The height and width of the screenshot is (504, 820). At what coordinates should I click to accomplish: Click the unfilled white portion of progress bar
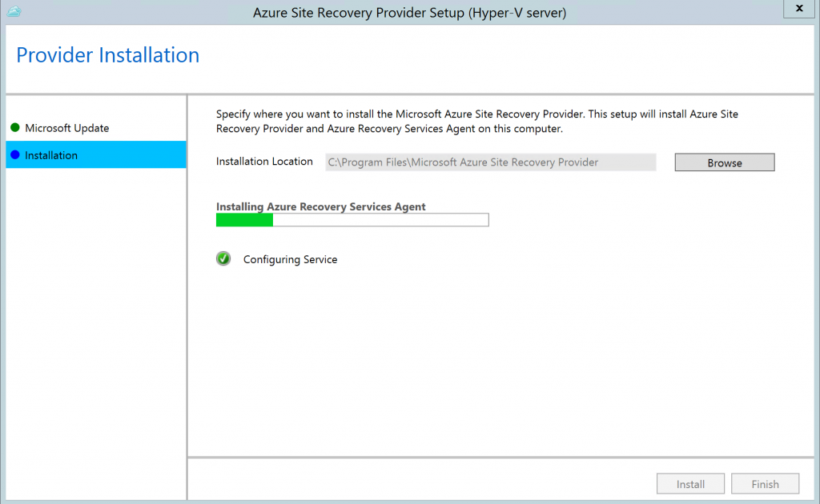(x=380, y=220)
